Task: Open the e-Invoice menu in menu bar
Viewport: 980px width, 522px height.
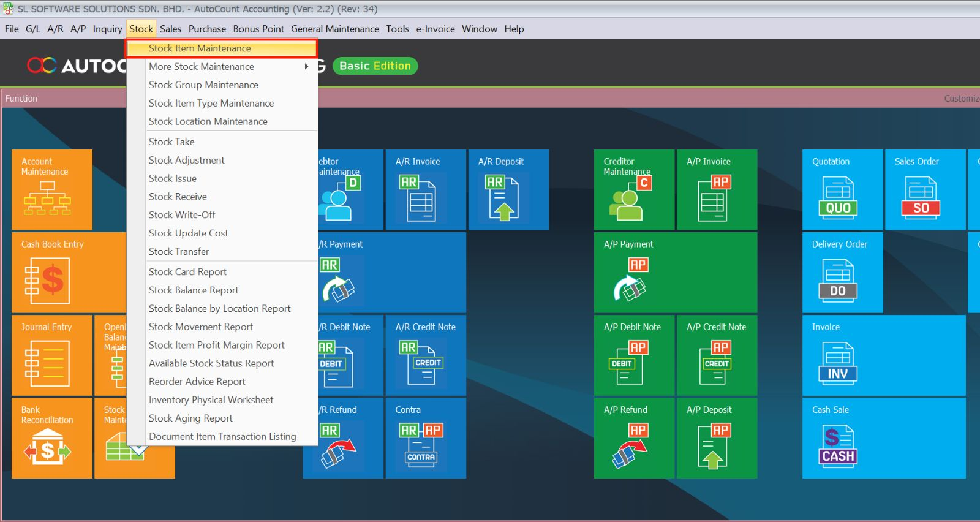Action: click(435, 29)
